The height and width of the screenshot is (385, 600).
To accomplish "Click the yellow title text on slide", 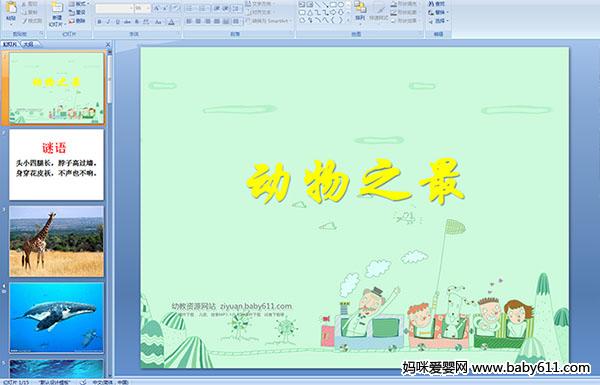I will click(355, 181).
